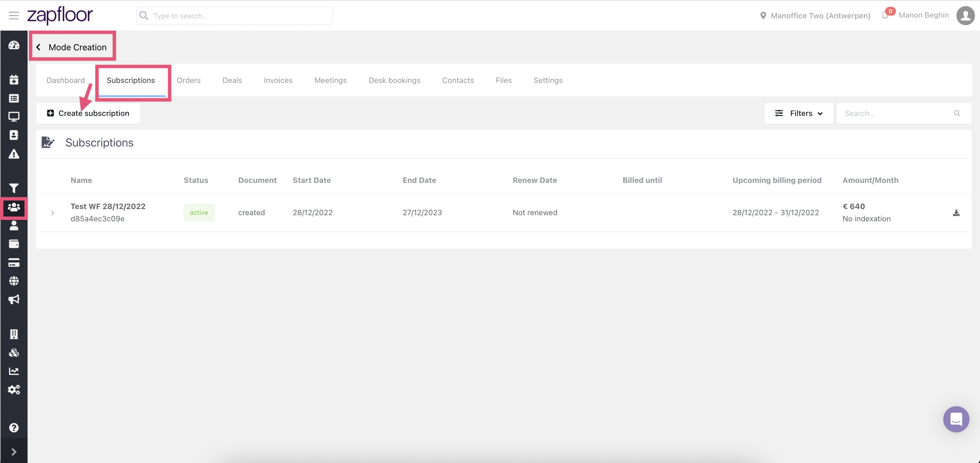Switch to the Orders tab
This screenshot has height=463, width=980.
(x=189, y=80)
